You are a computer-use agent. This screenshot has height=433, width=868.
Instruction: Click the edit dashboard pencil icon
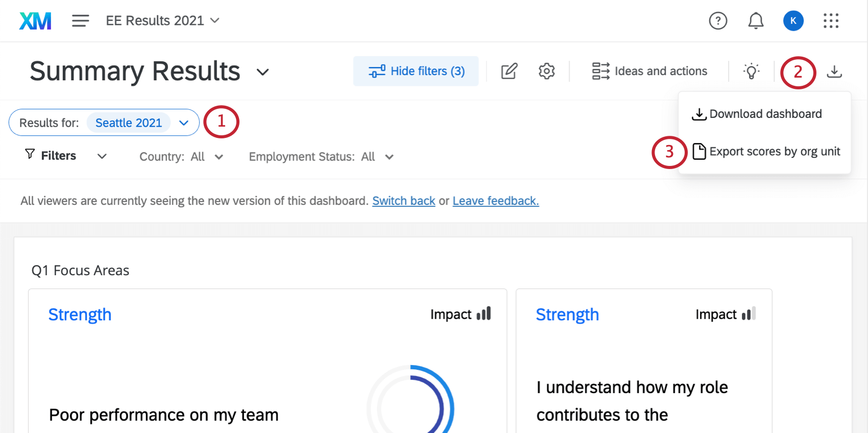click(x=509, y=71)
